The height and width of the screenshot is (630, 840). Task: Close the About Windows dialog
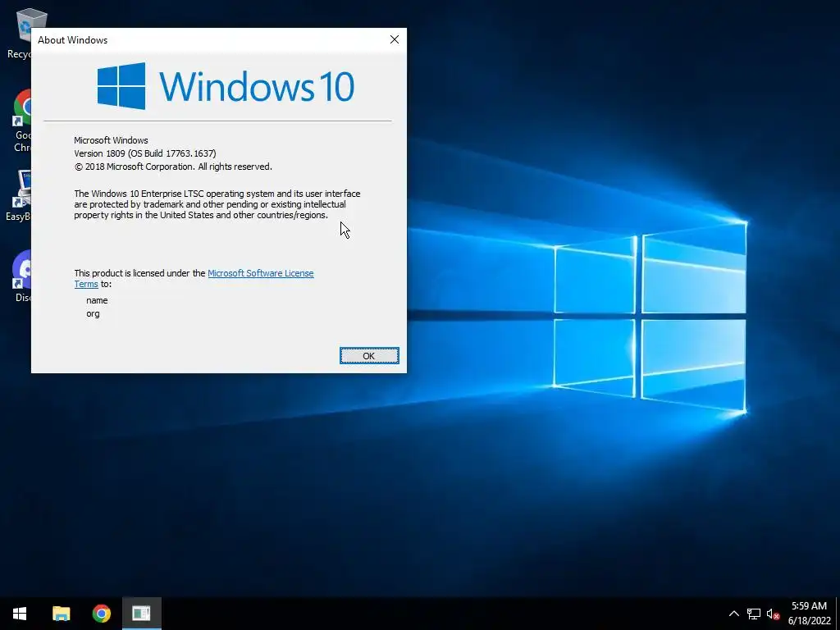tap(395, 39)
